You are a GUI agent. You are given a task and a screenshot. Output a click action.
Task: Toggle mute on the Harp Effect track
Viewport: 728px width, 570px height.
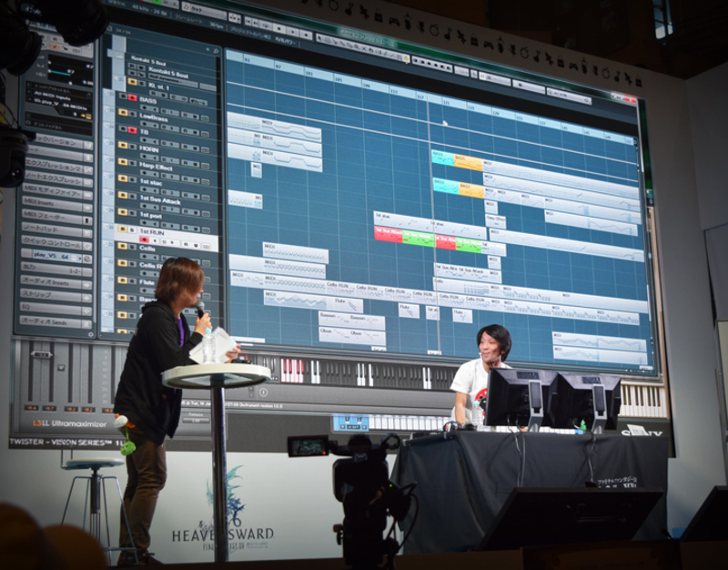[123, 162]
